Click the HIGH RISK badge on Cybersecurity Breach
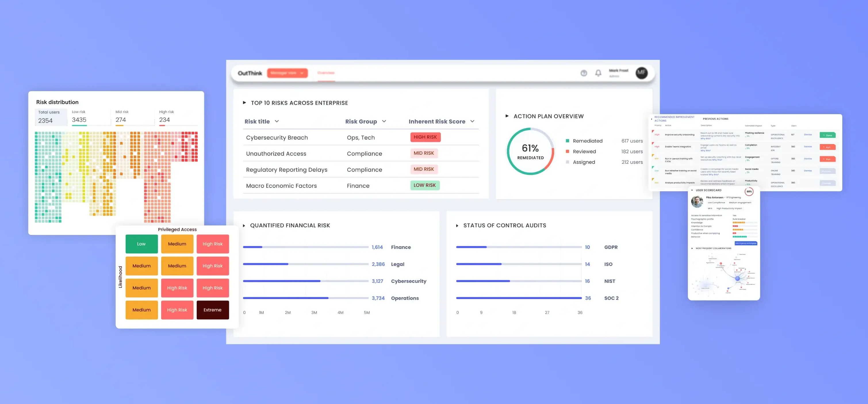The height and width of the screenshot is (404, 868). click(x=425, y=137)
